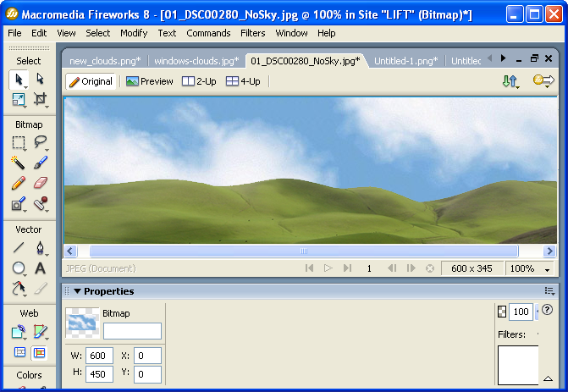Choose the Text tool
Viewport: 568px width, 392px height.
pyautogui.click(x=40, y=268)
